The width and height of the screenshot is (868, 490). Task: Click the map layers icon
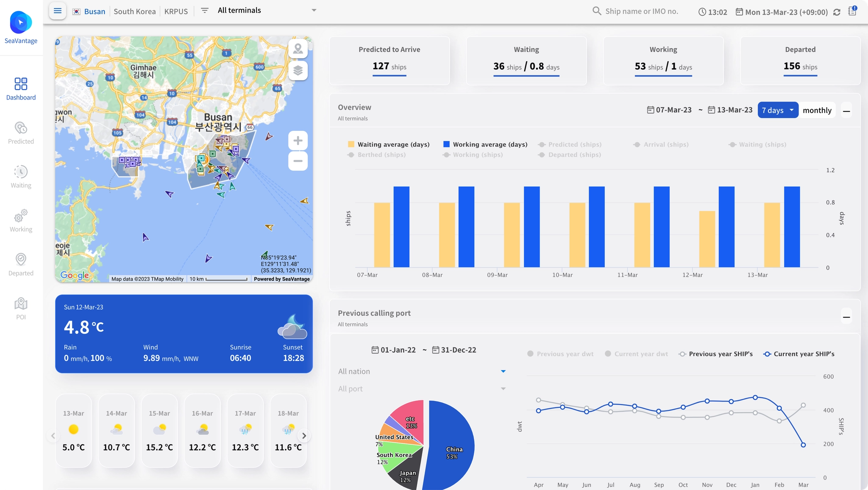coord(298,70)
